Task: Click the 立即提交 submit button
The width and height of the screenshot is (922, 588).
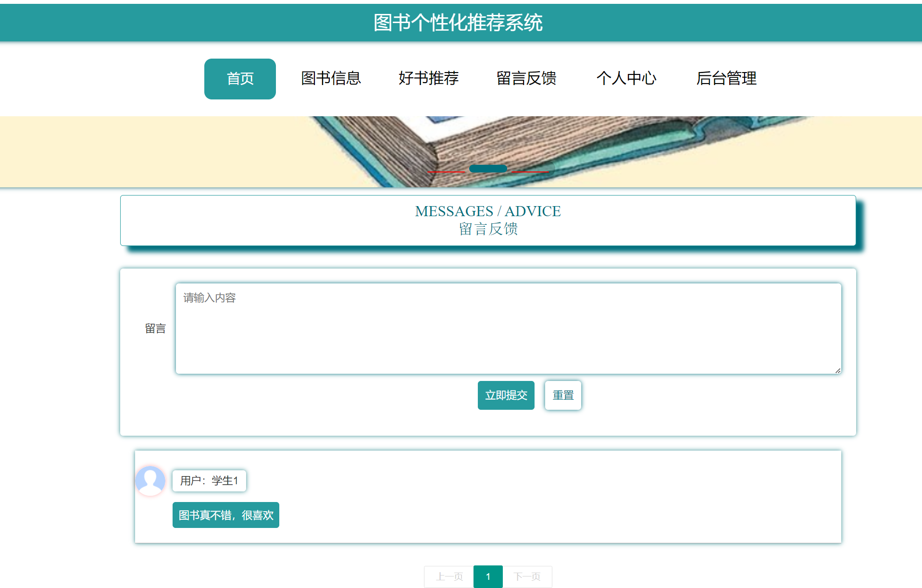Action: point(506,395)
